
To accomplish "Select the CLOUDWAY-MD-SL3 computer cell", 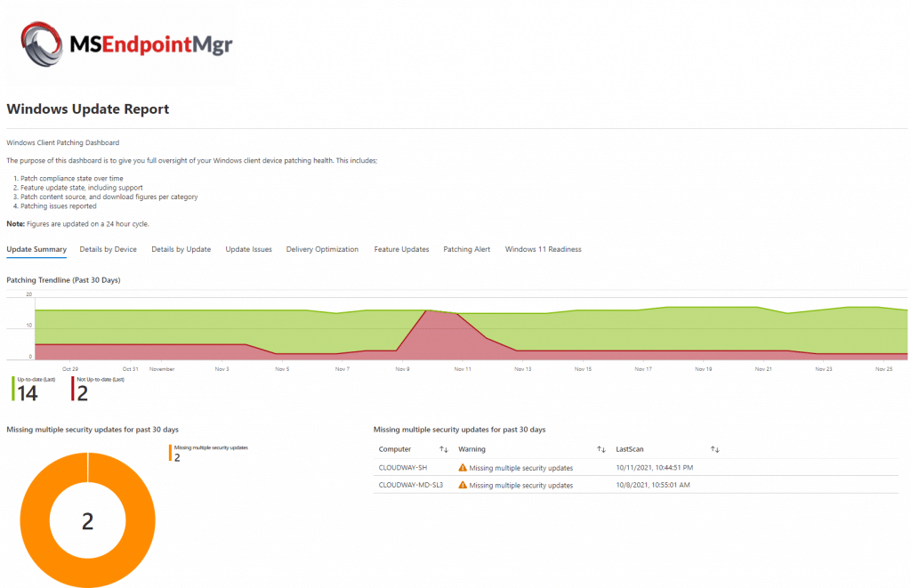I will [x=411, y=485].
